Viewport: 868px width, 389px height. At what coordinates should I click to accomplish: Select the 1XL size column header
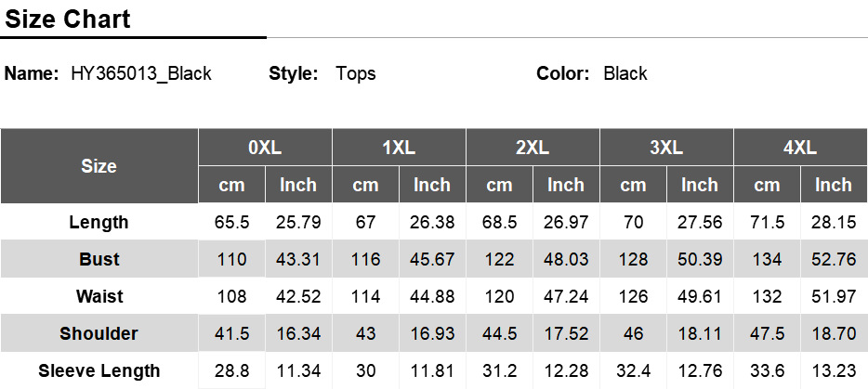[x=399, y=148]
